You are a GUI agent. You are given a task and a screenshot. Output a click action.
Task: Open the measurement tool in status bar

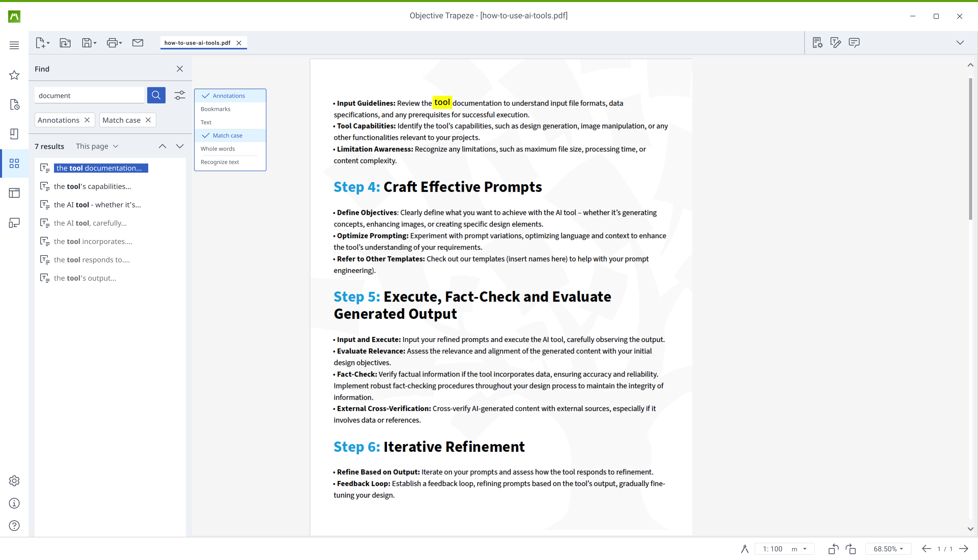pos(744,549)
